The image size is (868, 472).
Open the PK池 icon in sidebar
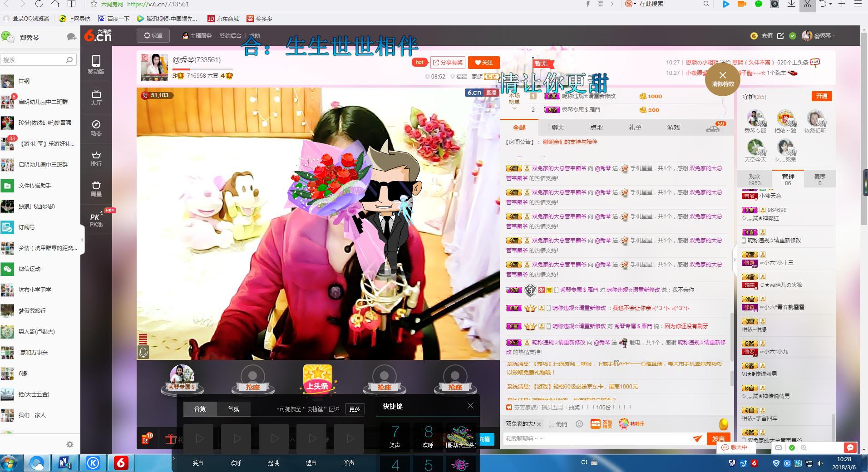tap(96, 219)
